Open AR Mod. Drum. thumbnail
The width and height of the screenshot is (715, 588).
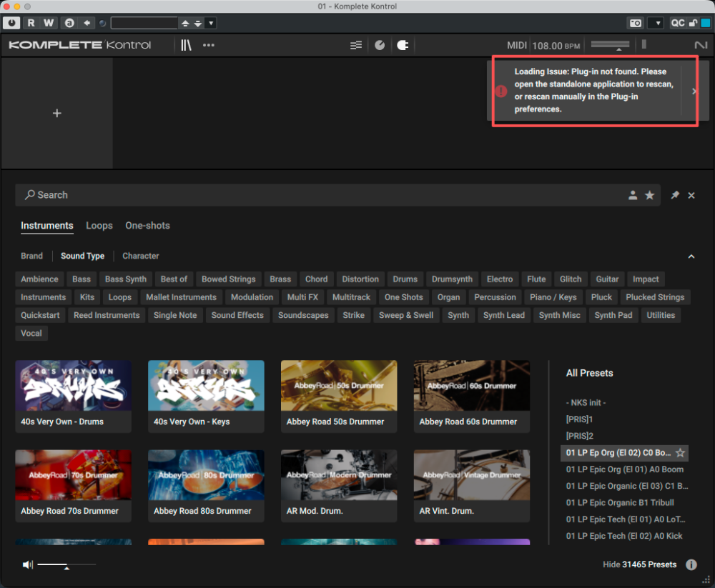click(339, 486)
